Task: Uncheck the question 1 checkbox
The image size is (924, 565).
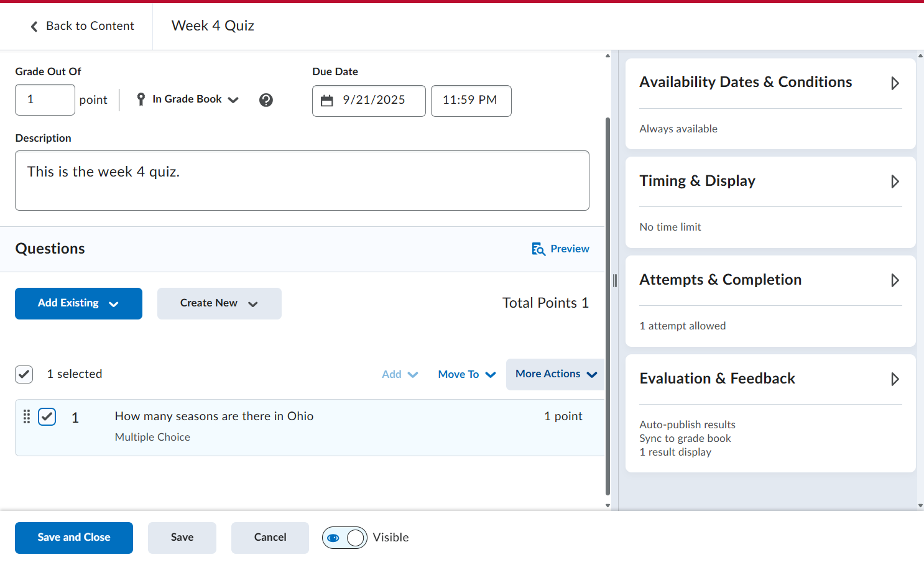Action: pos(47,416)
